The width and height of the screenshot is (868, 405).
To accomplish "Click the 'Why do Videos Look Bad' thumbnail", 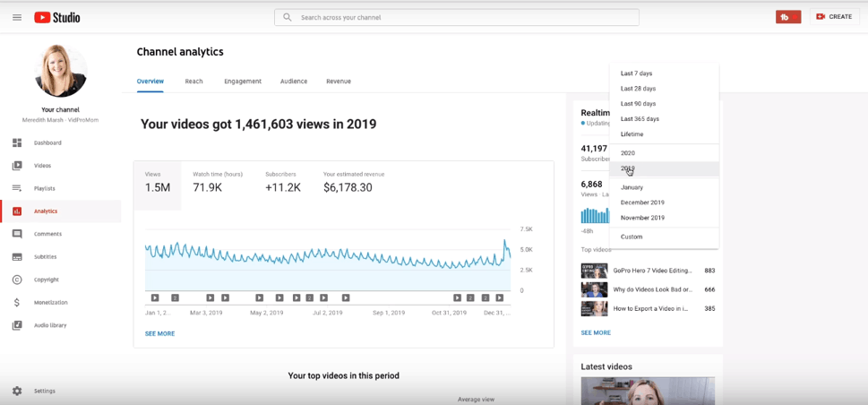I will pos(594,289).
